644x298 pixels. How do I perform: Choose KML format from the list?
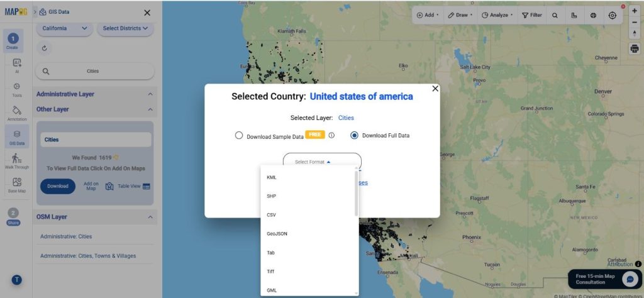tap(309, 177)
